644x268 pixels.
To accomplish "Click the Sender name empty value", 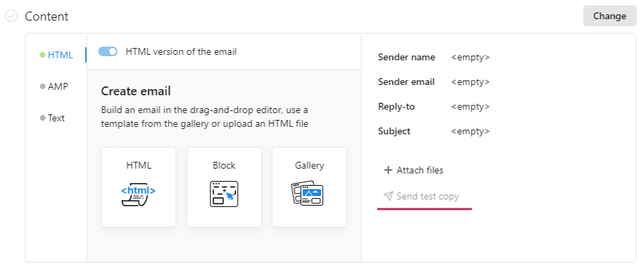I will click(470, 58).
